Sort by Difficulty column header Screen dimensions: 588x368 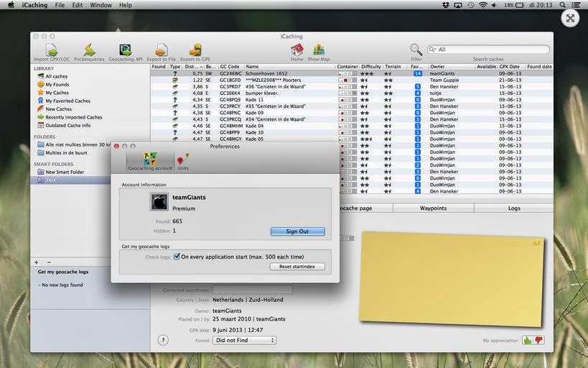point(371,66)
